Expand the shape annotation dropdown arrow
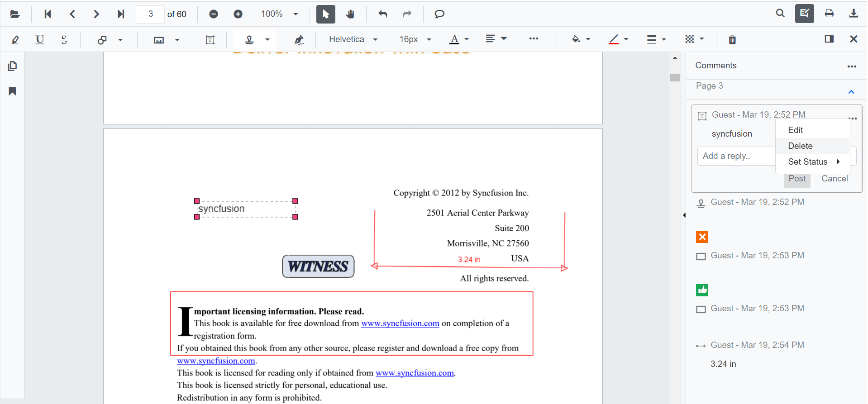 [x=120, y=40]
